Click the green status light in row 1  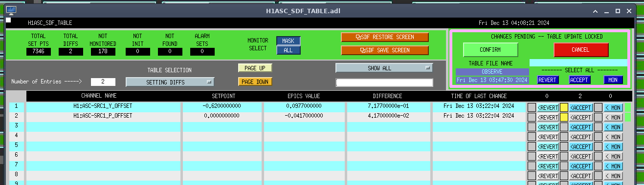click(x=628, y=107)
